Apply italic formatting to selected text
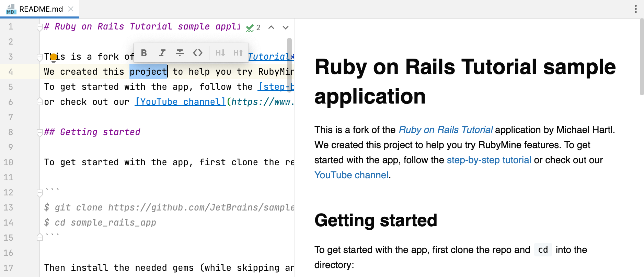 [162, 53]
